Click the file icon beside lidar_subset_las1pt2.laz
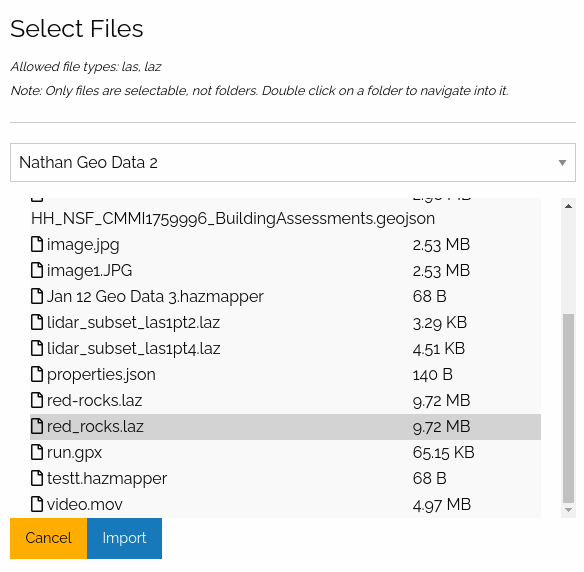This screenshot has height=572, width=584. tap(36, 322)
